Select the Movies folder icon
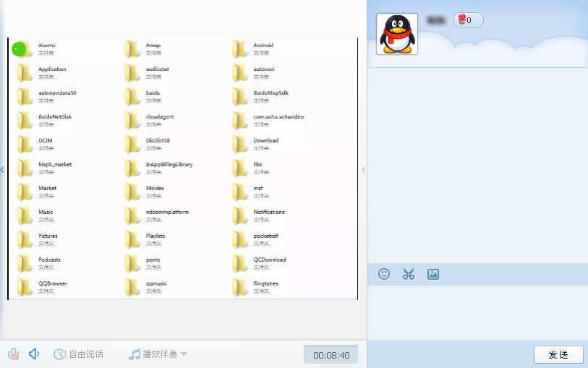 click(132, 192)
